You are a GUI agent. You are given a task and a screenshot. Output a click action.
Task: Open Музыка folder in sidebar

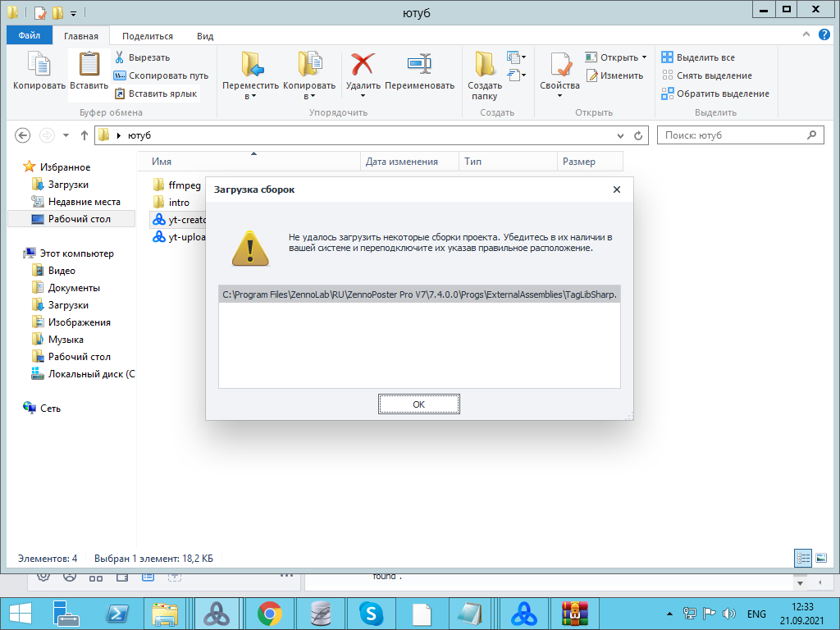[57, 339]
